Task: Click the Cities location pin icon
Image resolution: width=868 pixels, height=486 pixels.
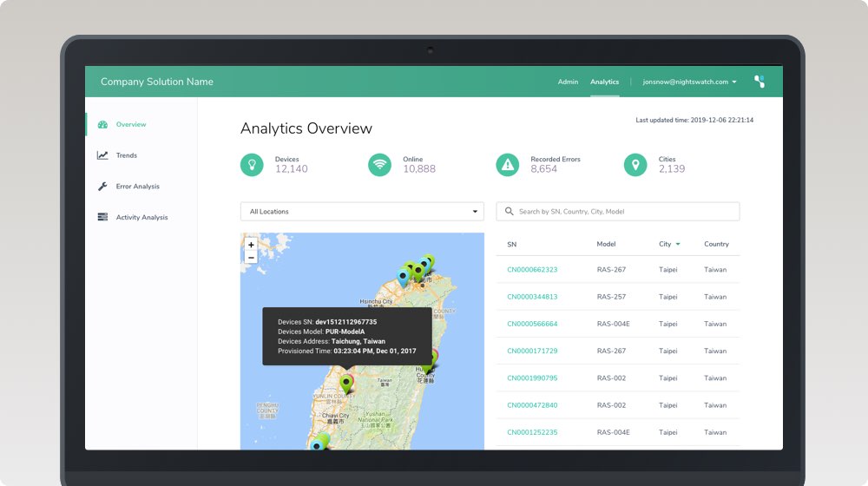Action: (x=635, y=164)
